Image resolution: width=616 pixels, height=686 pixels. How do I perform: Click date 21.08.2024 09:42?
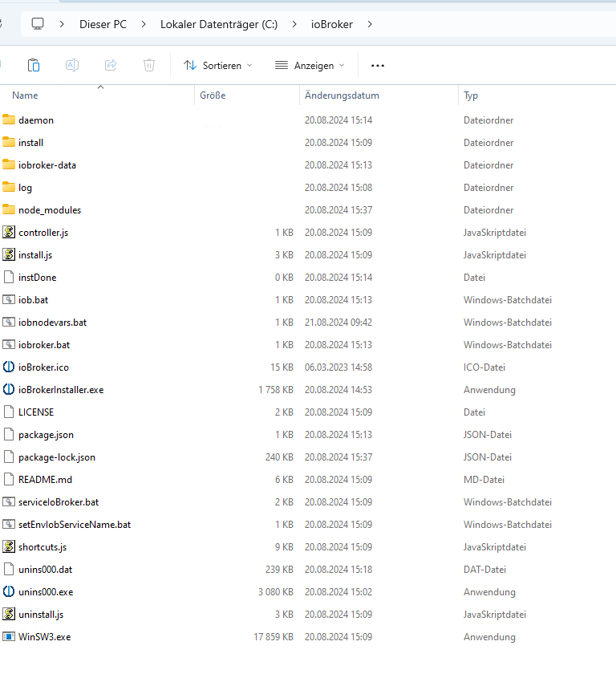[338, 322]
